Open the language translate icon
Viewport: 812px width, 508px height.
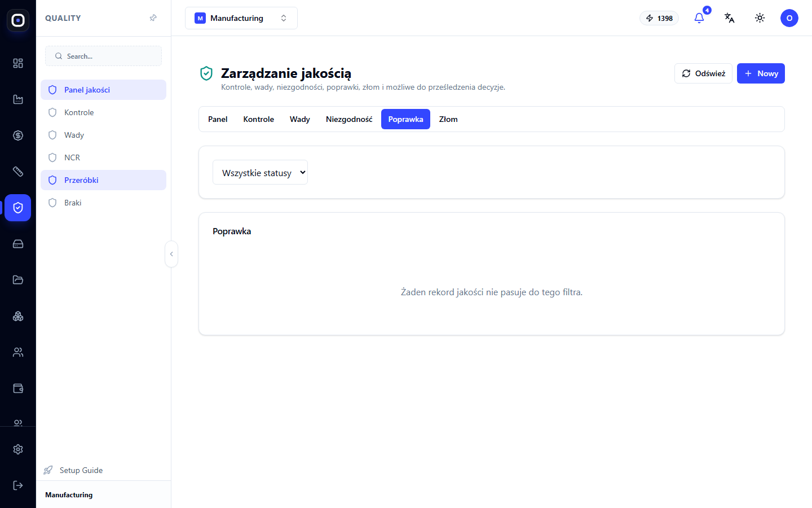pos(730,18)
